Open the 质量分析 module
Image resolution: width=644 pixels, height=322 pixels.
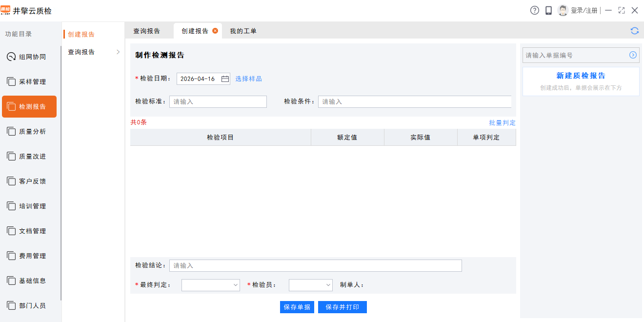[x=29, y=131]
